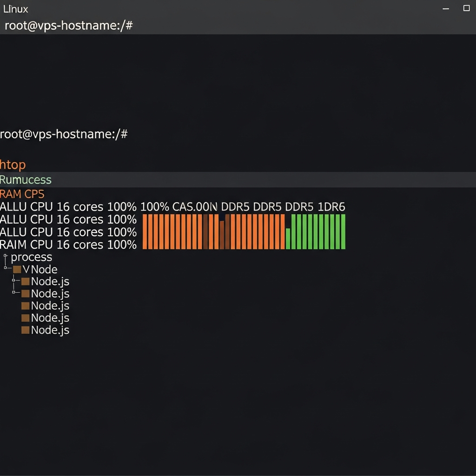Click the RAIM CPU 16 cores meter
This screenshot has width=476, height=476.
(69, 245)
